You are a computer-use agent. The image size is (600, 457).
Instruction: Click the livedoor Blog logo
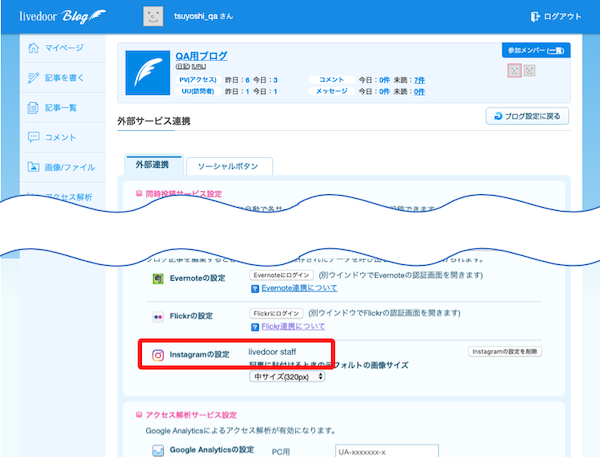pyautogui.click(x=63, y=16)
